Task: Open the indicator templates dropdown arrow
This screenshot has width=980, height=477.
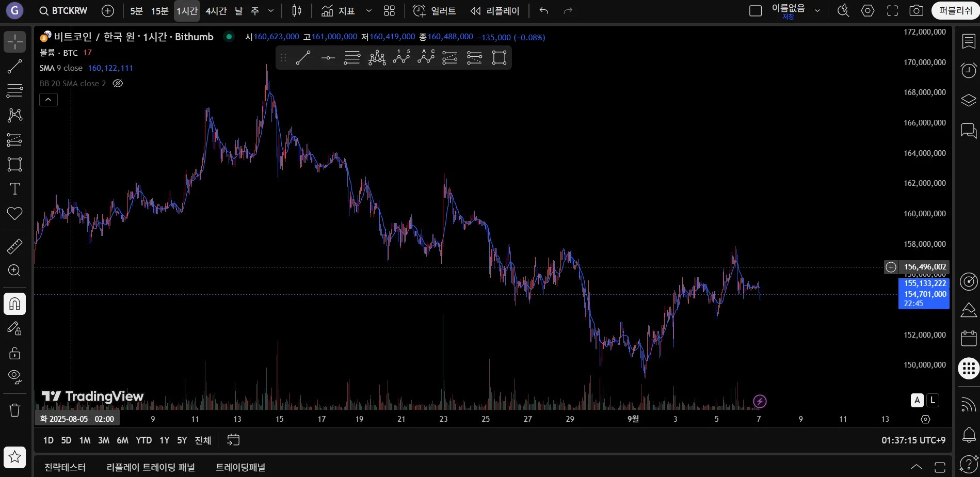Action: [x=368, y=11]
